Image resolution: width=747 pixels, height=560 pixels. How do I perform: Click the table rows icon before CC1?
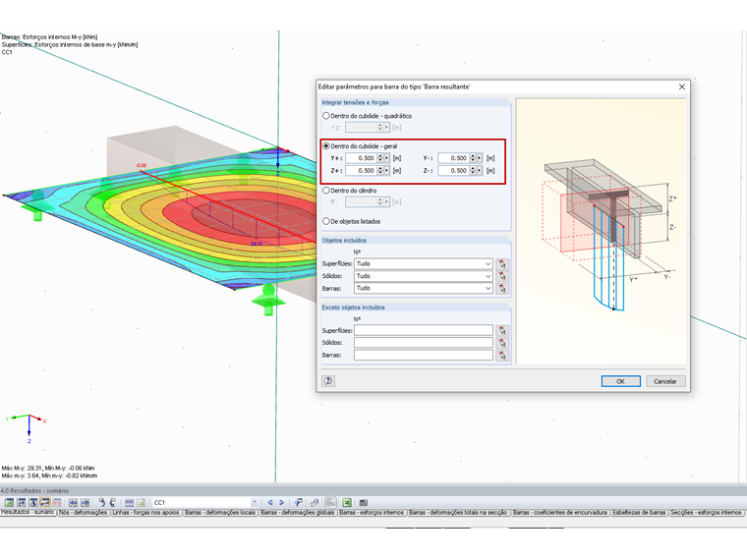tap(129, 502)
